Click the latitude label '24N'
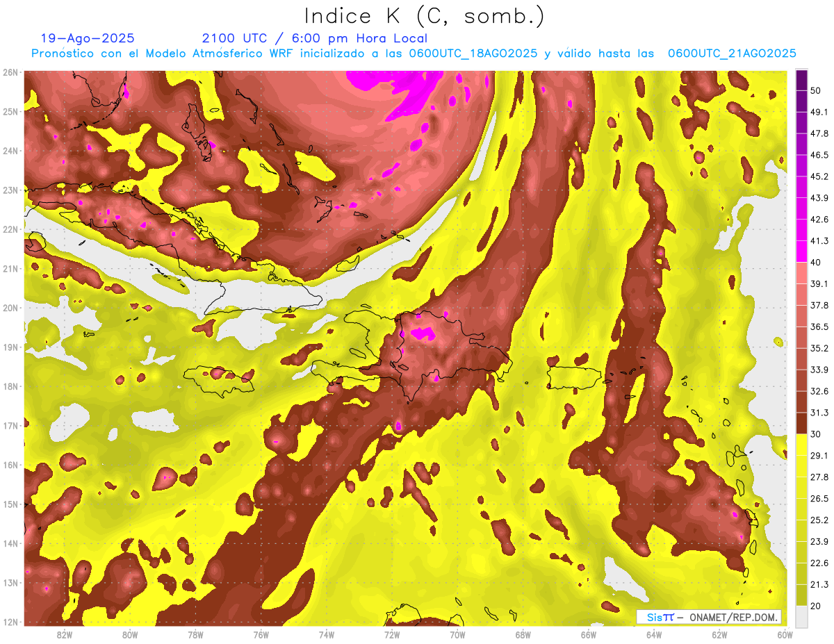 [x=10, y=150]
